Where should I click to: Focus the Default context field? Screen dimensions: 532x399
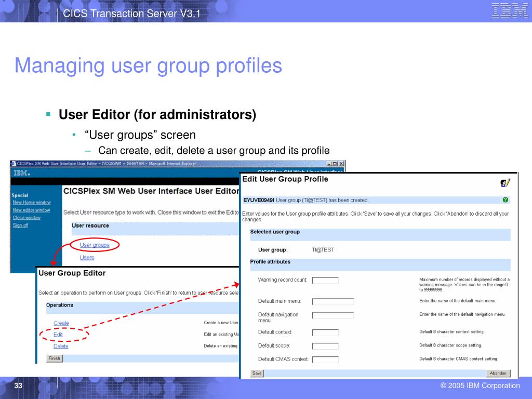click(x=325, y=332)
